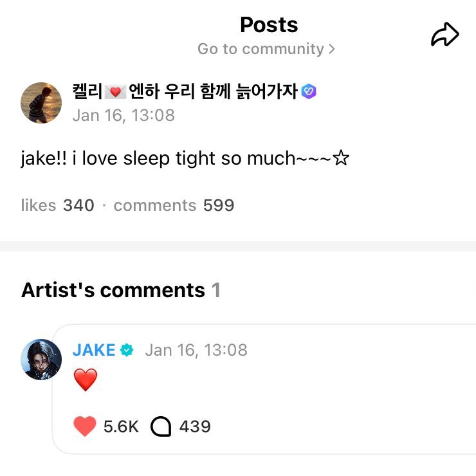Open replies via the speech bubble icon
The height and width of the screenshot is (476, 476).
point(161,426)
